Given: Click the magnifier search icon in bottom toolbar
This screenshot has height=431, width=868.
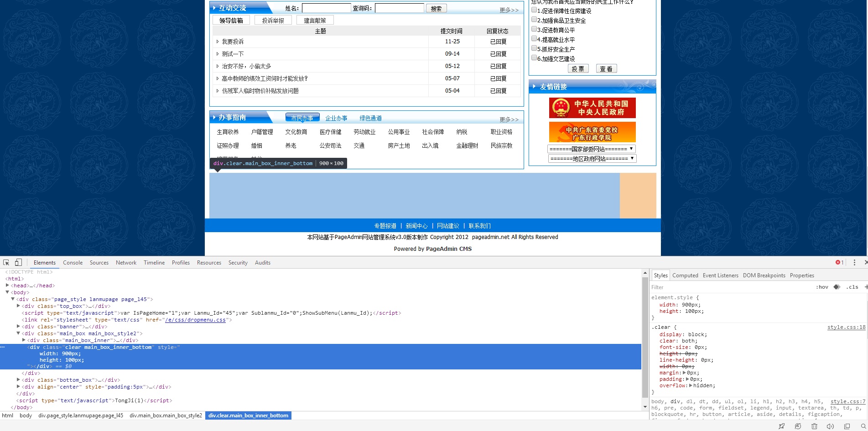Looking at the screenshot, I should pyautogui.click(x=863, y=426).
